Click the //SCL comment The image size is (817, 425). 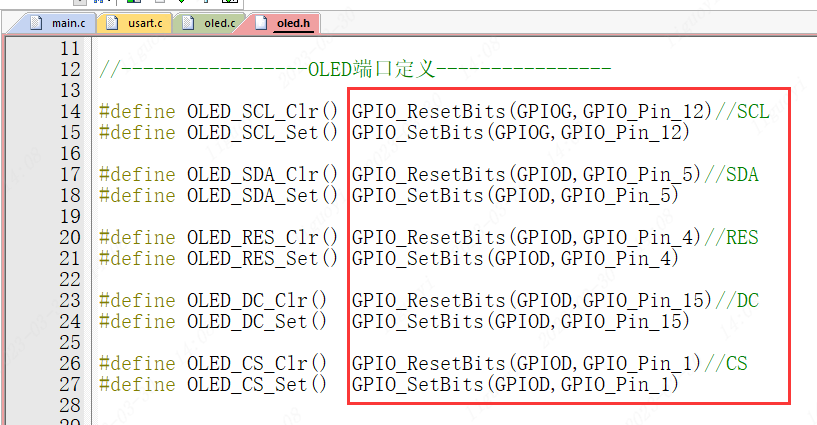(742, 111)
